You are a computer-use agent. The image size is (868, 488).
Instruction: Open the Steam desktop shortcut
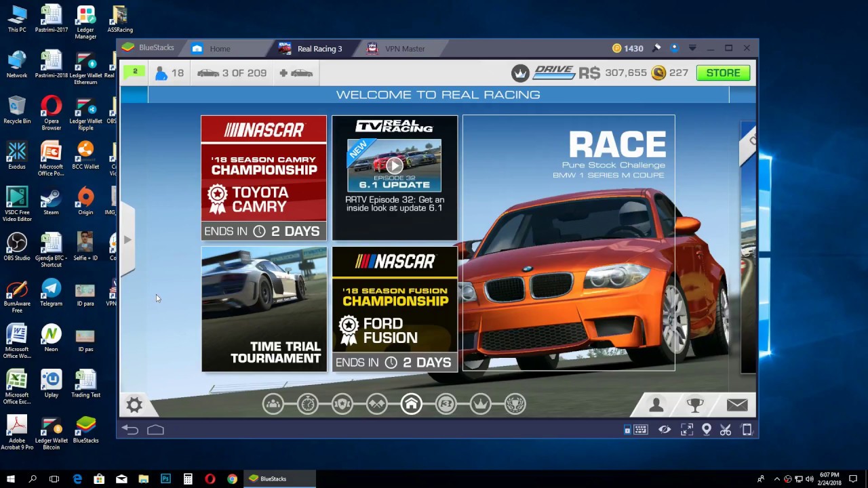pyautogui.click(x=51, y=201)
